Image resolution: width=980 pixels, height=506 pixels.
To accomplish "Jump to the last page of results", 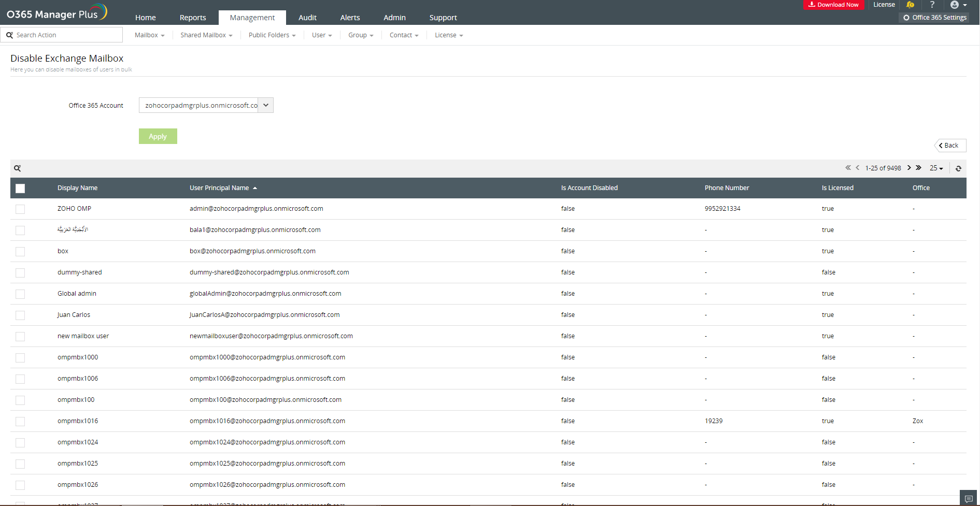I will pos(919,168).
